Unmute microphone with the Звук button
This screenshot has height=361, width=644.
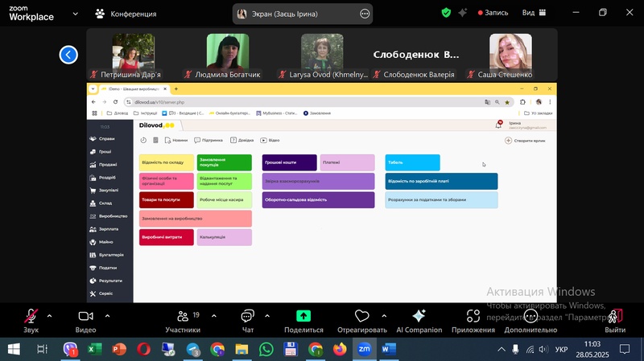tap(31, 322)
